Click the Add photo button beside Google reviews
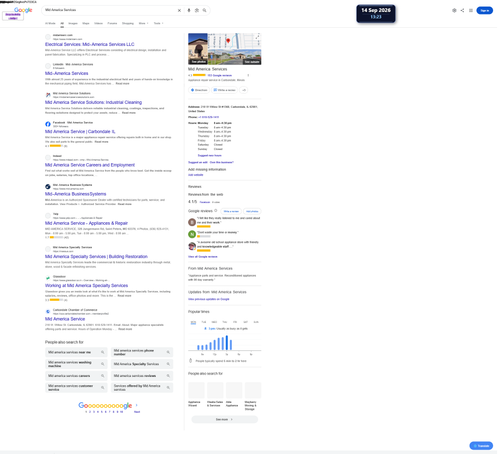 252,211
